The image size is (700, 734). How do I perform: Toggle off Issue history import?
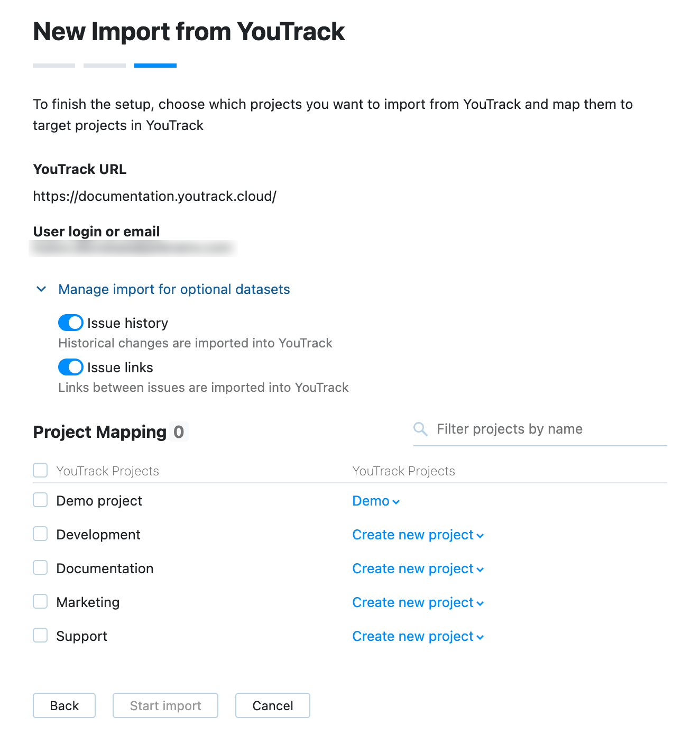click(70, 323)
